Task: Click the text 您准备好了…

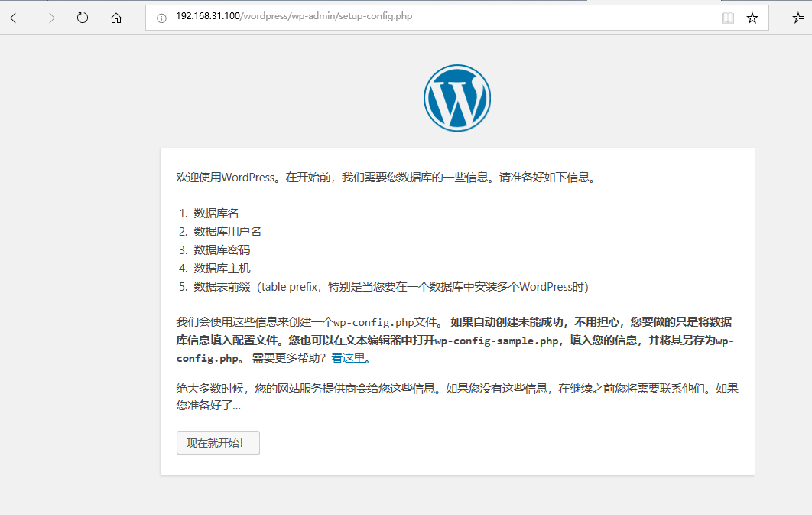Action: [208, 405]
